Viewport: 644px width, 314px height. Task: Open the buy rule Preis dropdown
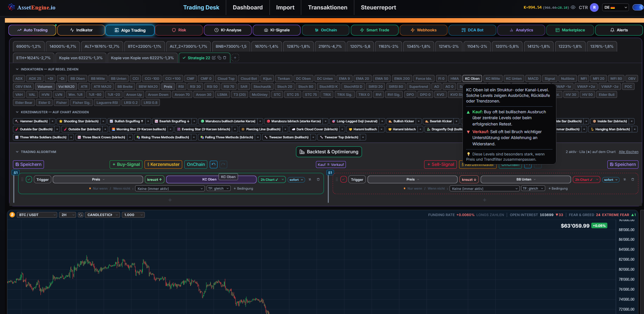(98, 179)
